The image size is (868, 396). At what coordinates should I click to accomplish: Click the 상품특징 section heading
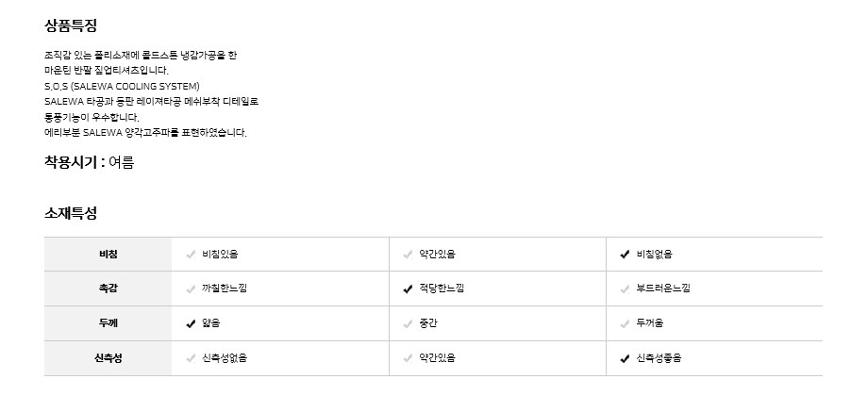click(71, 25)
